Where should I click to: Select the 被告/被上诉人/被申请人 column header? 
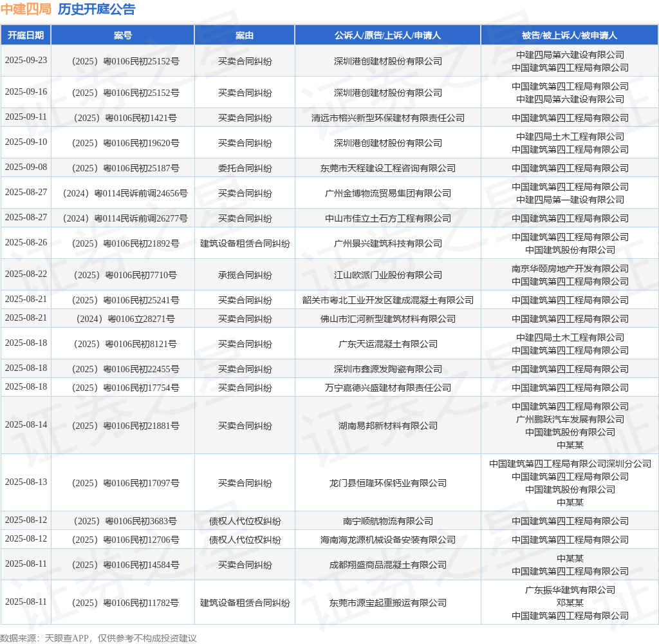(x=570, y=35)
